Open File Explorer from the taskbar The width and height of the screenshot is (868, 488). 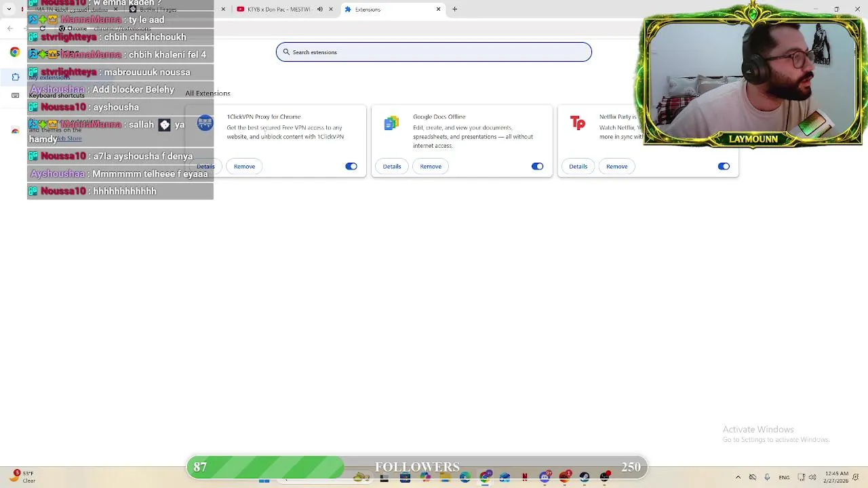click(x=445, y=477)
